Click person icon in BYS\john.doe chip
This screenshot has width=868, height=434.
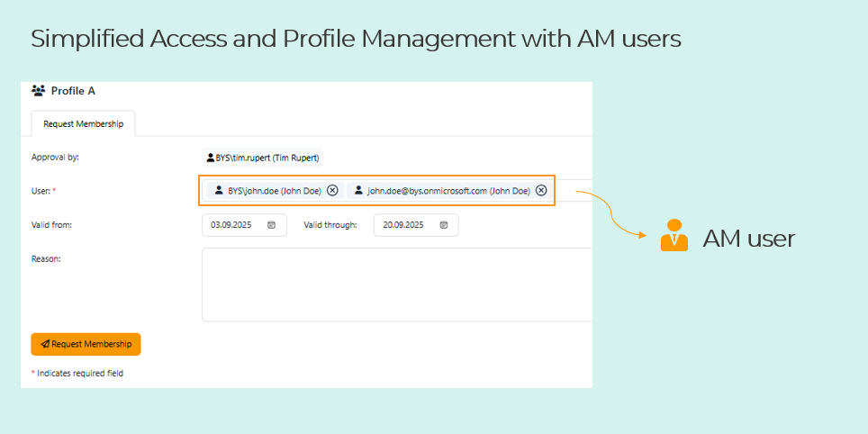[x=219, y=190]
